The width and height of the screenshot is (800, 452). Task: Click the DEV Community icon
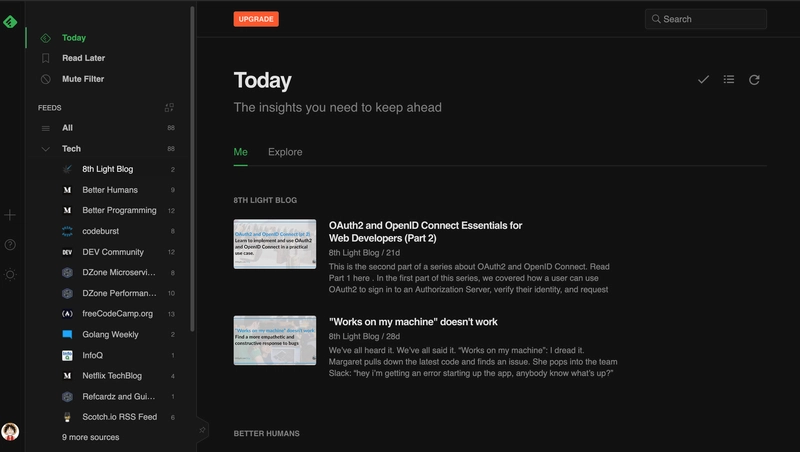(67, 252)
